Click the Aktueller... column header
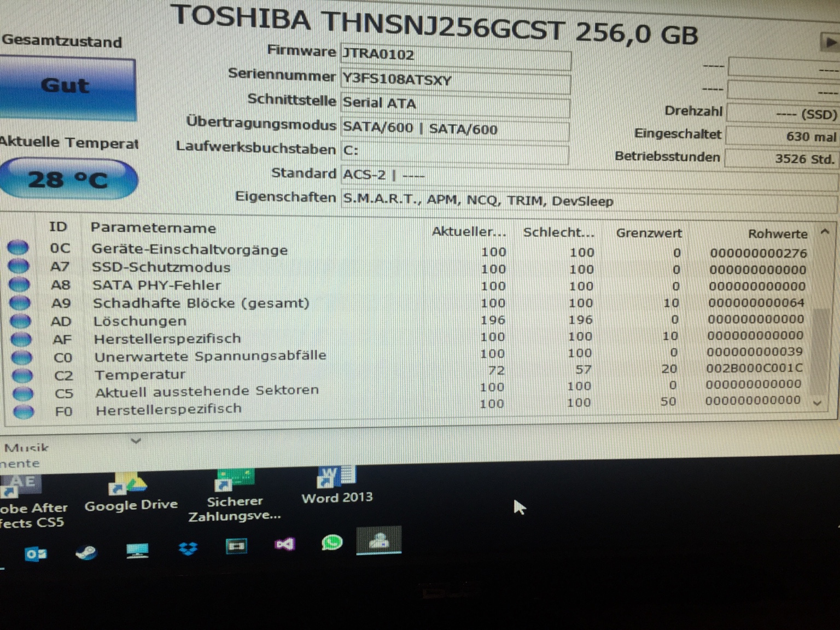The height and width of the screenshot is (630, 840). coord(469,232)
